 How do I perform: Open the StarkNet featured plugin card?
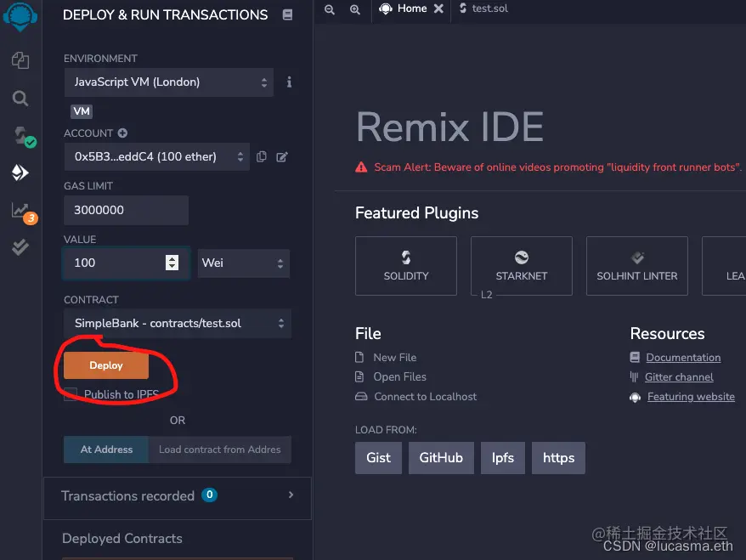pos(522,266)
